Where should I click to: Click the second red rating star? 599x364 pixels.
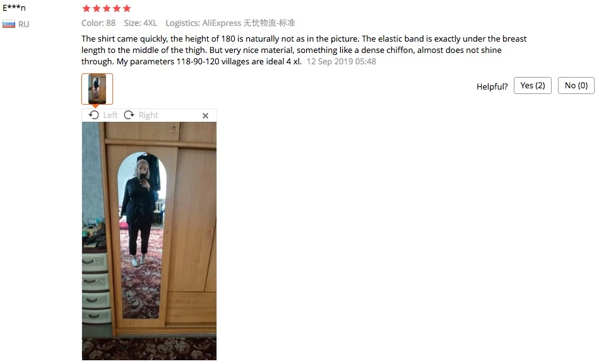97,8
